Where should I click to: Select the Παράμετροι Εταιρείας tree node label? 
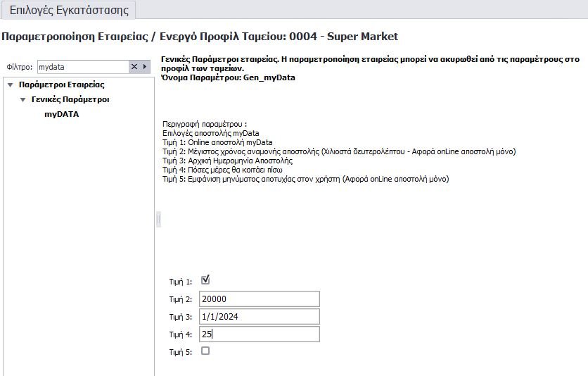pos(62,85)
